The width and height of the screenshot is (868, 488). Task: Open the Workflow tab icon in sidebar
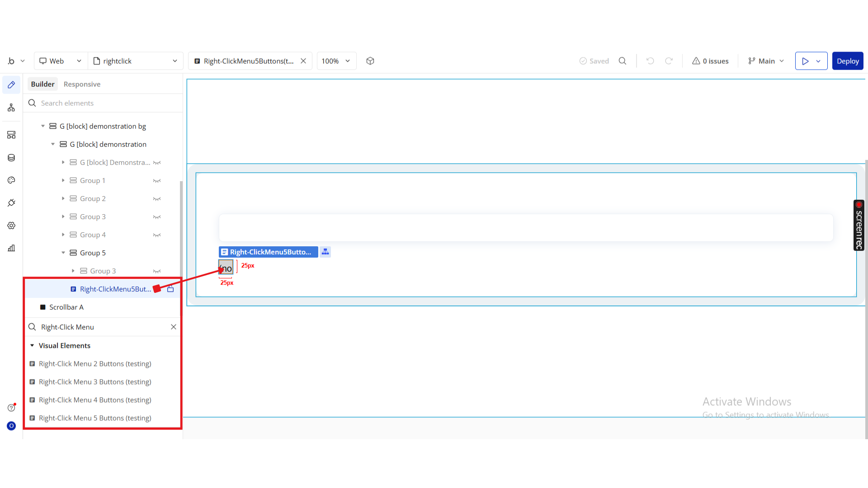11,108
